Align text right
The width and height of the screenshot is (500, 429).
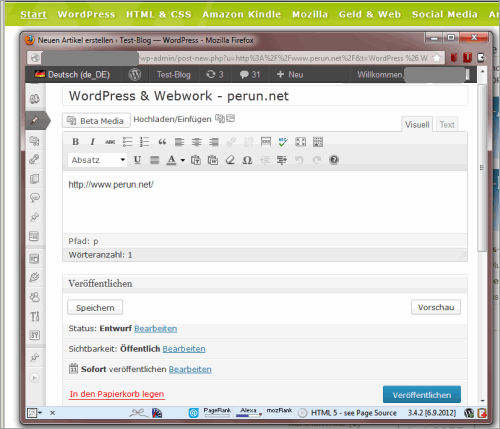[x=214, y=142]
